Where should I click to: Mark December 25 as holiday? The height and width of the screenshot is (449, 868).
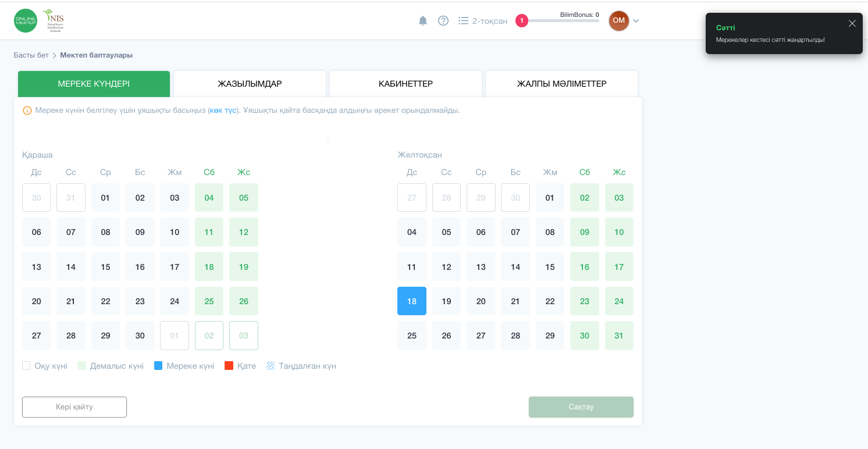click(x=412, y=336)
